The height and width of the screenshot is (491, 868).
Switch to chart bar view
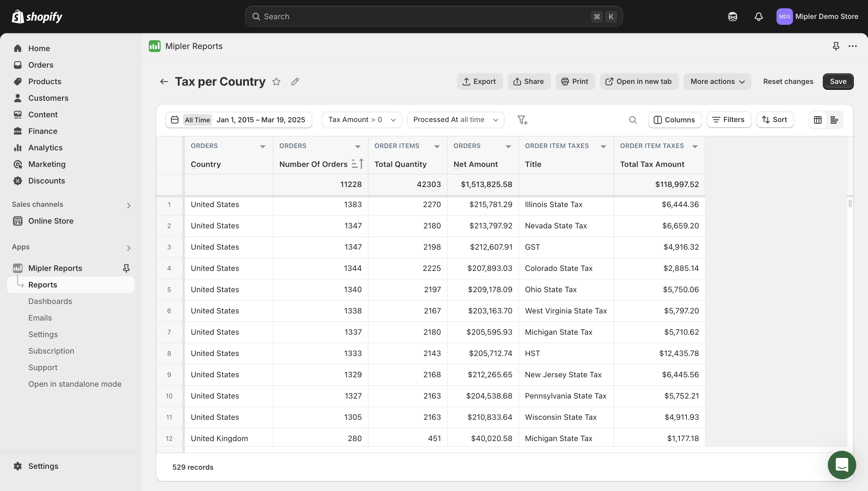coord(834,120)
